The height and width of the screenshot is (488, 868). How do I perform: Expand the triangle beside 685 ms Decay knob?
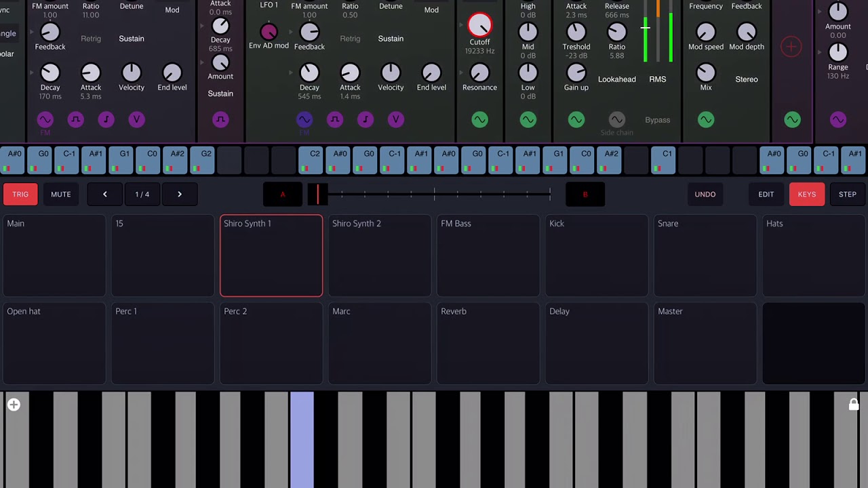coord(203,26)
